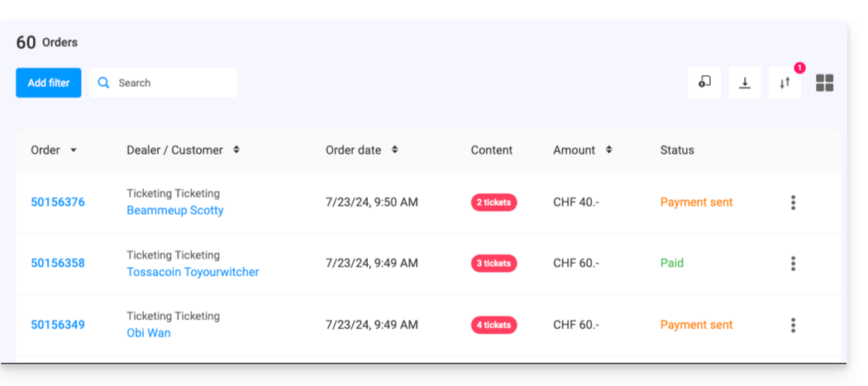Open the Obi Wan customer link

(x=149, y=333)
